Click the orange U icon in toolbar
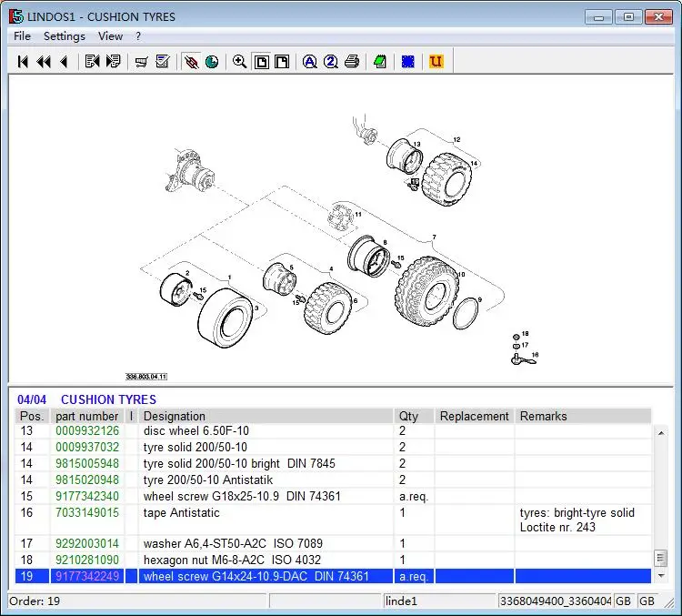The height and width of the screenshot is (616, 682). [436, 62]
